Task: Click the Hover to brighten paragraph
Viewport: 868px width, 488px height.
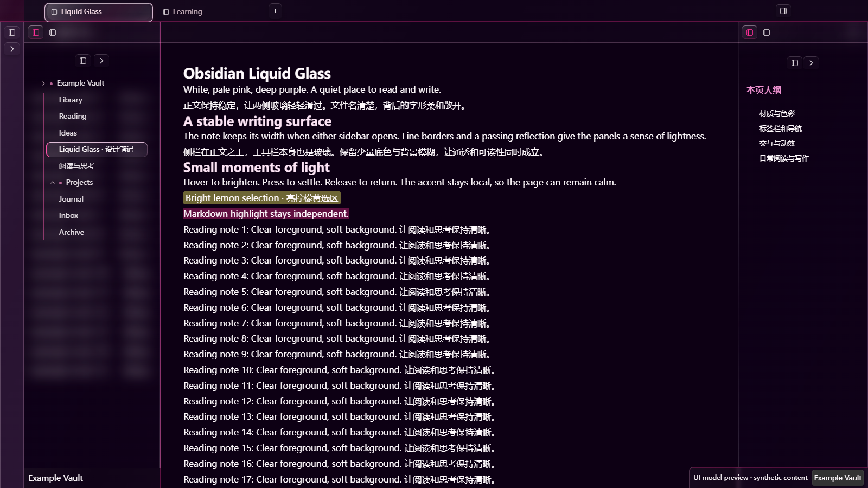Action: coord(400,182)
